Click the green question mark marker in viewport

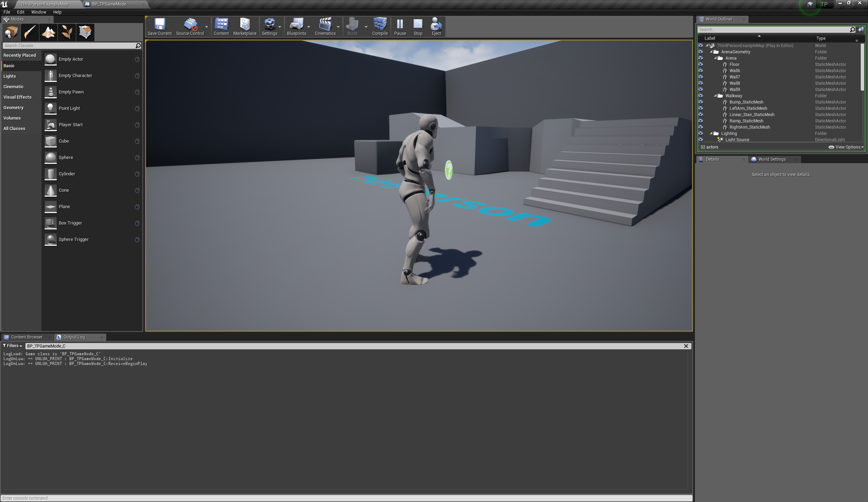pyautogui.click(x=449, y=170)
